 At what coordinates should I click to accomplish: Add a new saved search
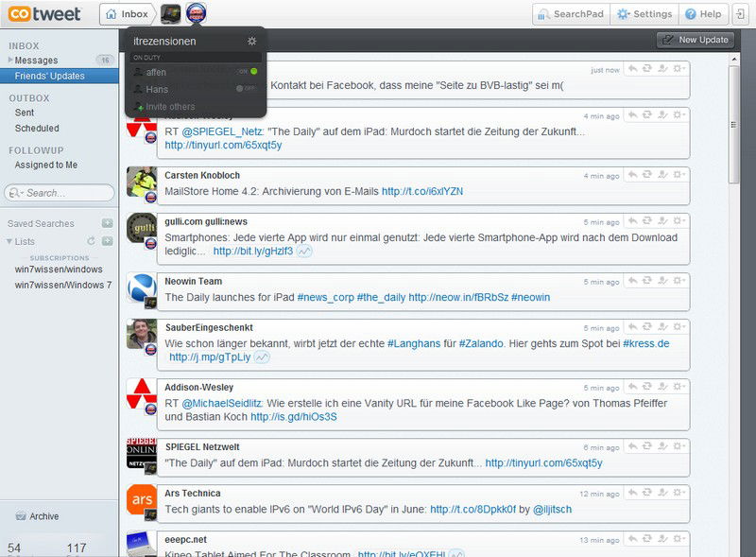tap(107, 223)
